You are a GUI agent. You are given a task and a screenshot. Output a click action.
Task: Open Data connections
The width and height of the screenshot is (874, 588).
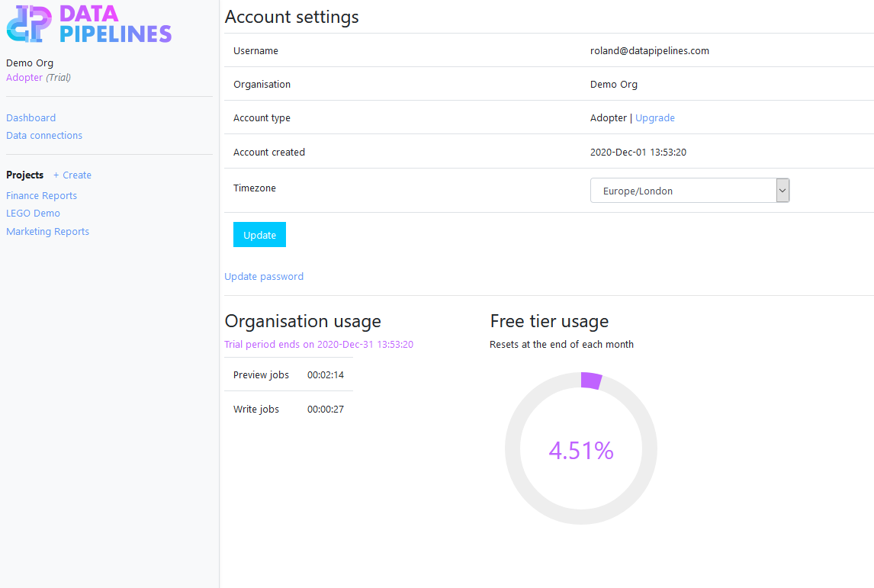(x=43, y=135)
